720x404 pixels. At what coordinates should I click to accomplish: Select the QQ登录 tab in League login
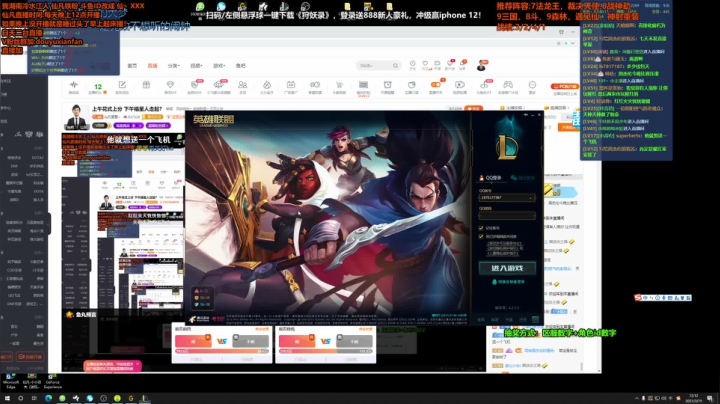(x=491, y=178)
